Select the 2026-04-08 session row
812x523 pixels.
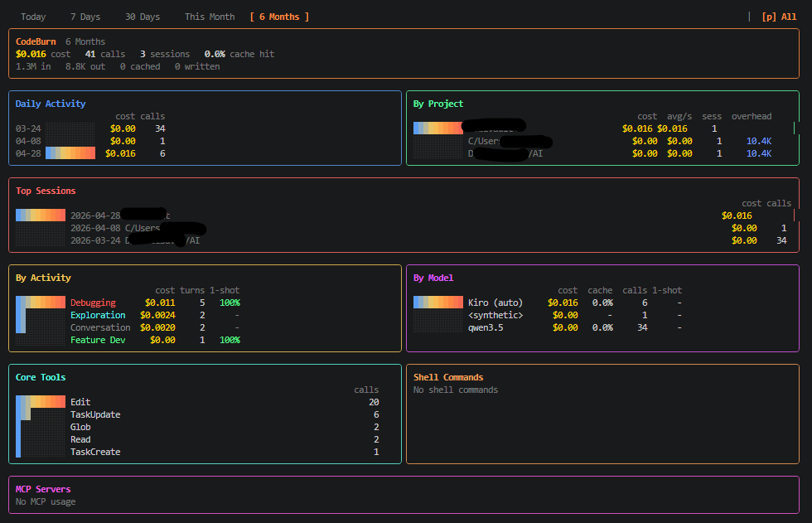[x=404, y=228]
